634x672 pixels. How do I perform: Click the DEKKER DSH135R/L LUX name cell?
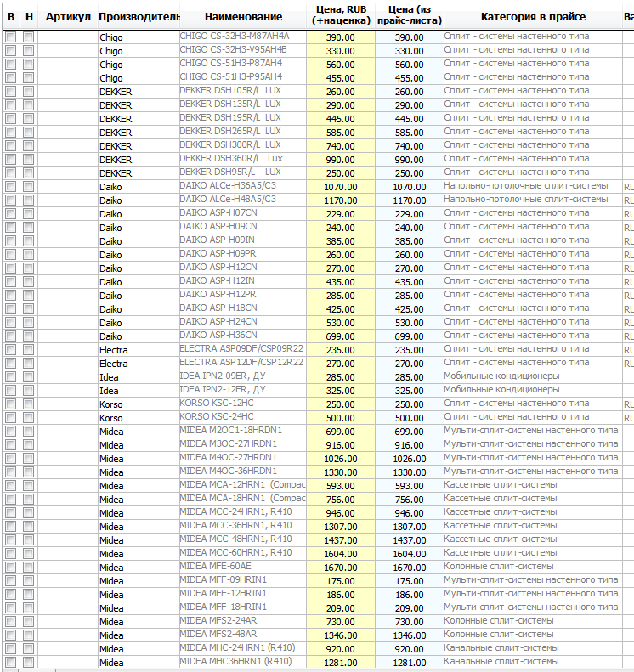click(243, 105)
